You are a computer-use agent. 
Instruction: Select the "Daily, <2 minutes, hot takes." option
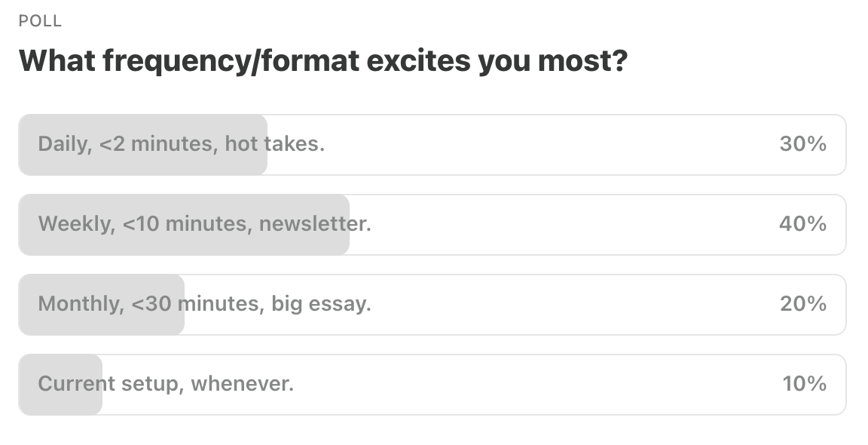coord(432,145)
